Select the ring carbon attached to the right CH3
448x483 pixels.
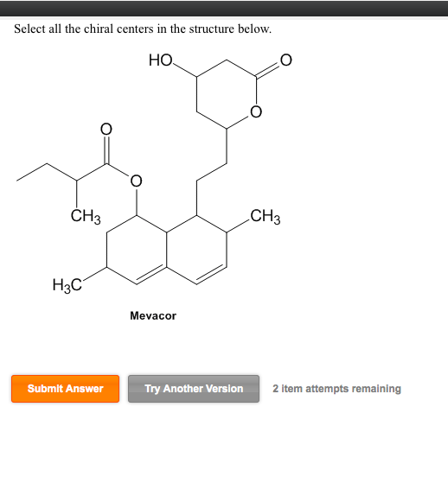point(227,232)
